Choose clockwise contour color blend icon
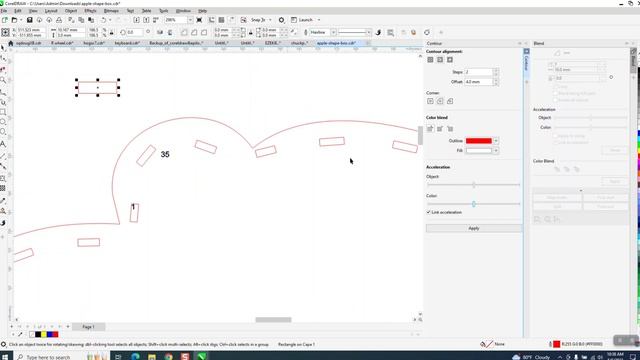 (440, 129)
